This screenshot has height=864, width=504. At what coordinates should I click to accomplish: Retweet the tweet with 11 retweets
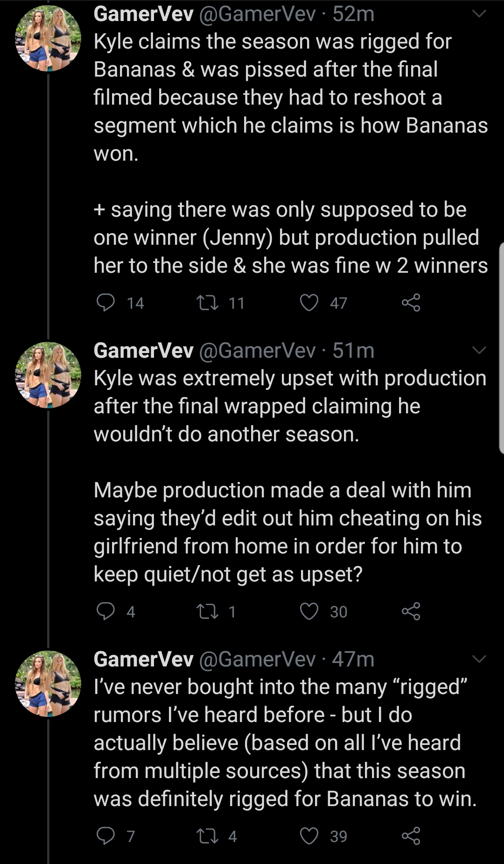[208, 303]
